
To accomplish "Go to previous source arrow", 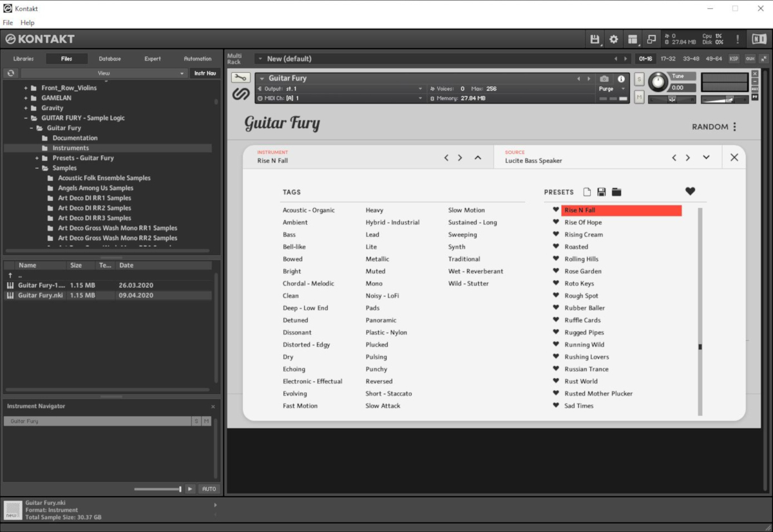I will (674, 157).
